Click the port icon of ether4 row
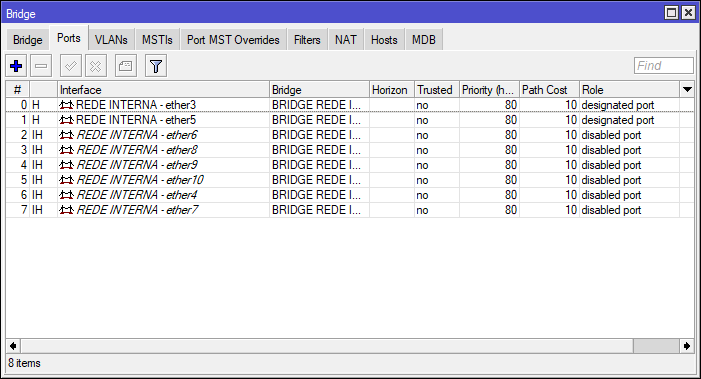The height and width of the screenshot is (379, 701). coord(66,195)
